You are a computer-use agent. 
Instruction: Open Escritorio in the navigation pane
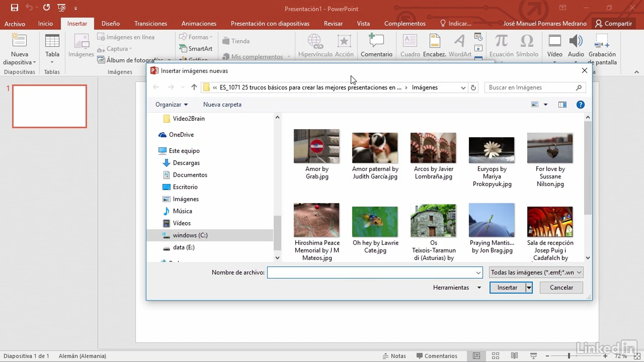pyautogui.click(x=180, y=187)
